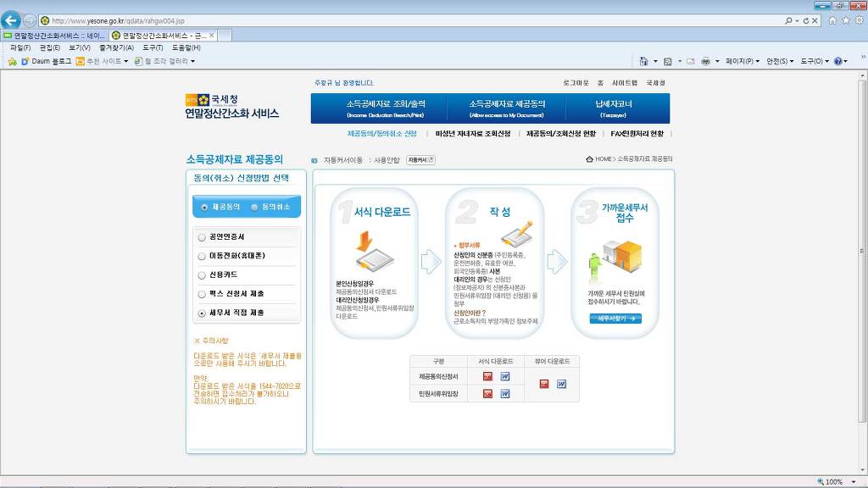Open the favorites star at top right
The height and width of the screenshot is (488, 868).
[x=846, y=20]
